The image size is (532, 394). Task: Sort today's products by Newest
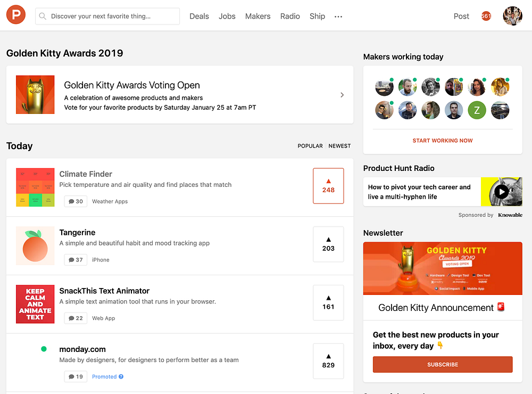point(339,146)
